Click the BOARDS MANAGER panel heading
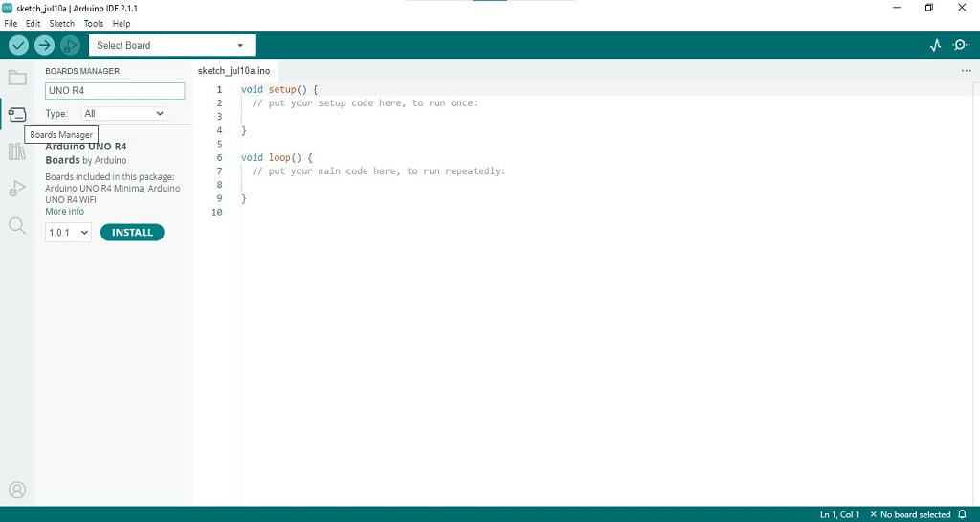This screenshot has width=980, height=522. [x=82, y=71]
